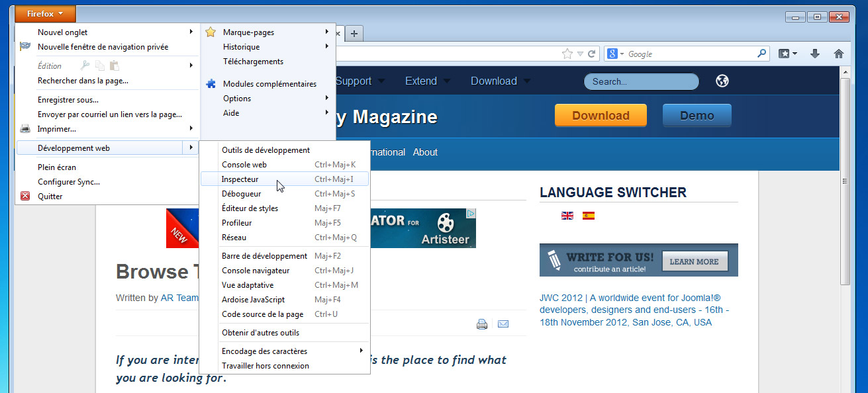Image resolution: width=868 pixels, height=393 pixels.
Task: Click in the Google search field
Action: 691,54
